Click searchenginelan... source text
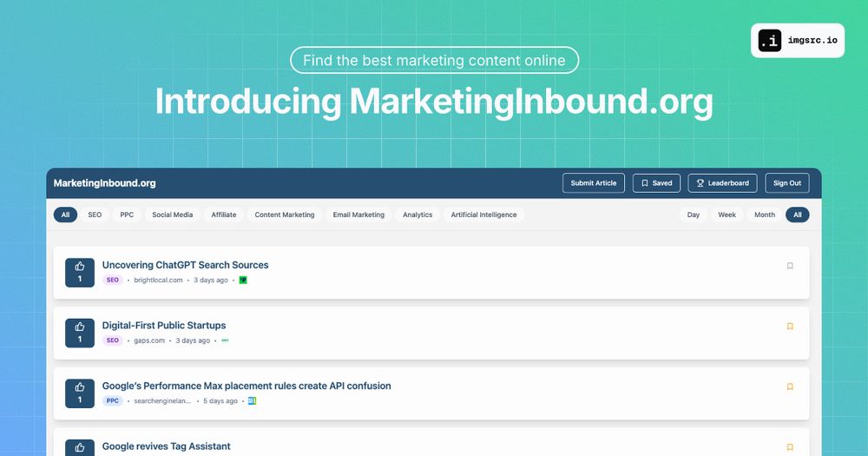This screenshot has width=868, height=456. click(x=162, y=401)
